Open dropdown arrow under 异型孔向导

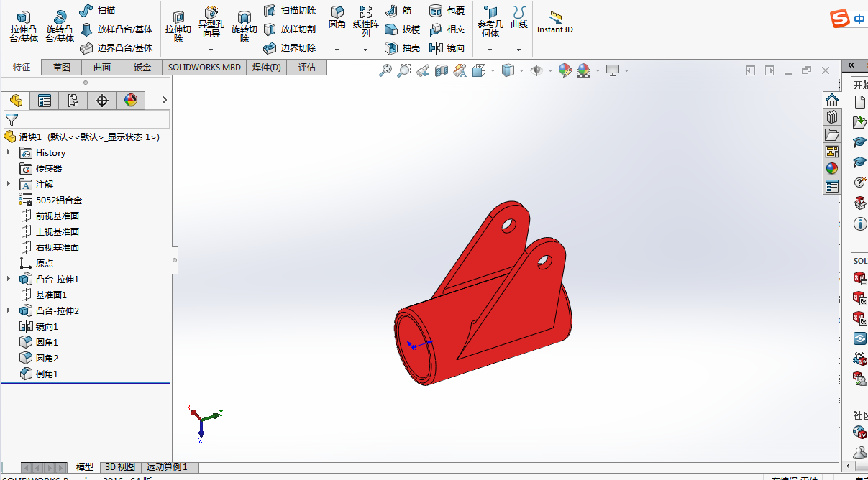(211, 50)
